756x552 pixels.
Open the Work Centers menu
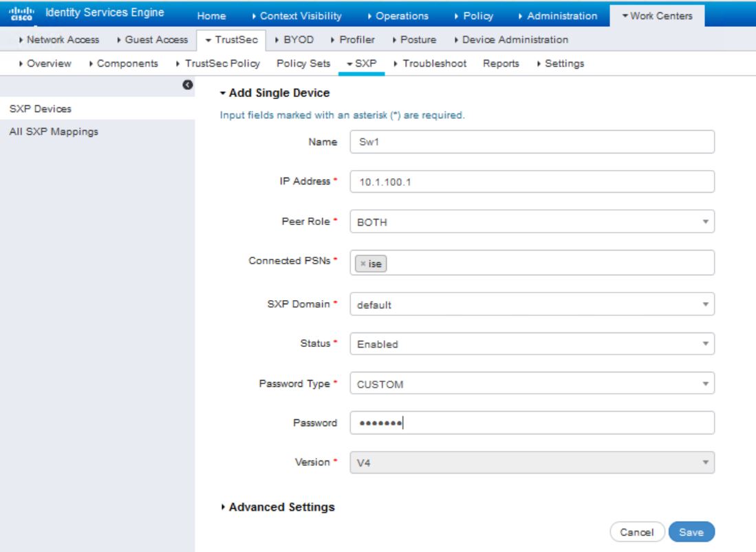point(657,16)
